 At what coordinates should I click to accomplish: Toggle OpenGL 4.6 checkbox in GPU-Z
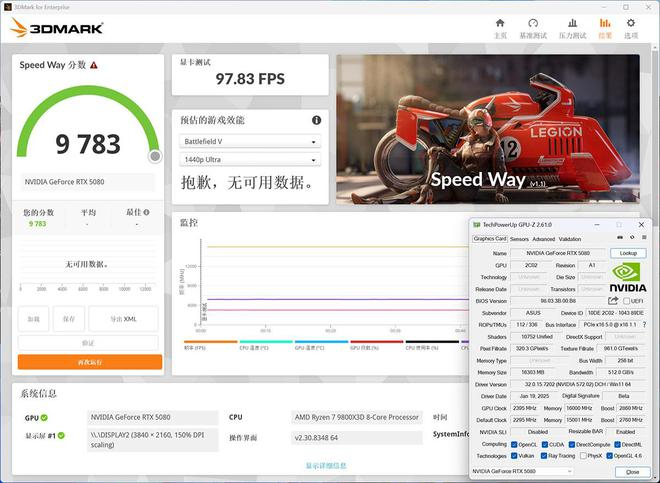(609, 456)
